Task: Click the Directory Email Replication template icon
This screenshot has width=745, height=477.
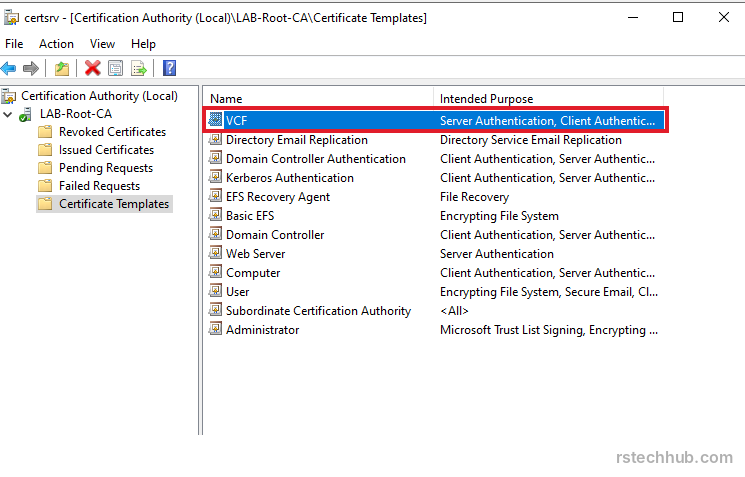Action: (215, 139)
